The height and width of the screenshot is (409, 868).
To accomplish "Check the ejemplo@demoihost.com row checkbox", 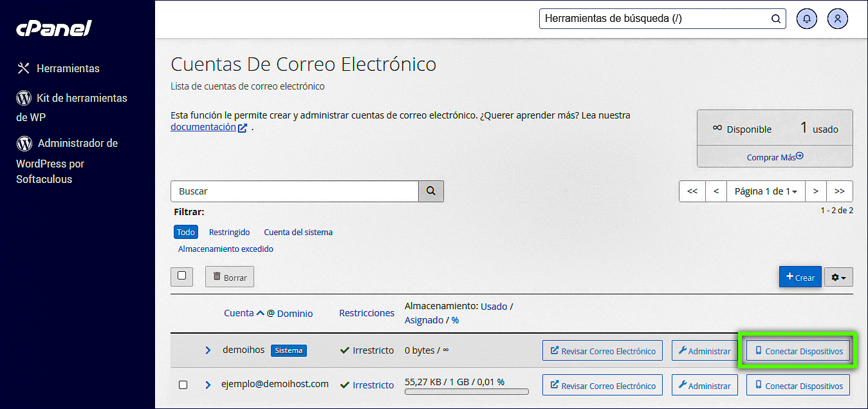I will [x=183, y=385].
